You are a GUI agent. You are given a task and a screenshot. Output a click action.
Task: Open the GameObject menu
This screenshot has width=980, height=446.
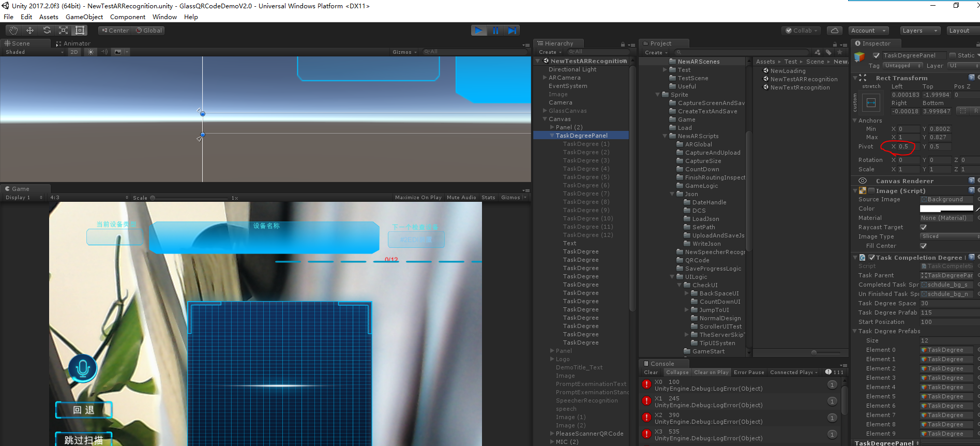pyautogui.click(x=84, y=17)
